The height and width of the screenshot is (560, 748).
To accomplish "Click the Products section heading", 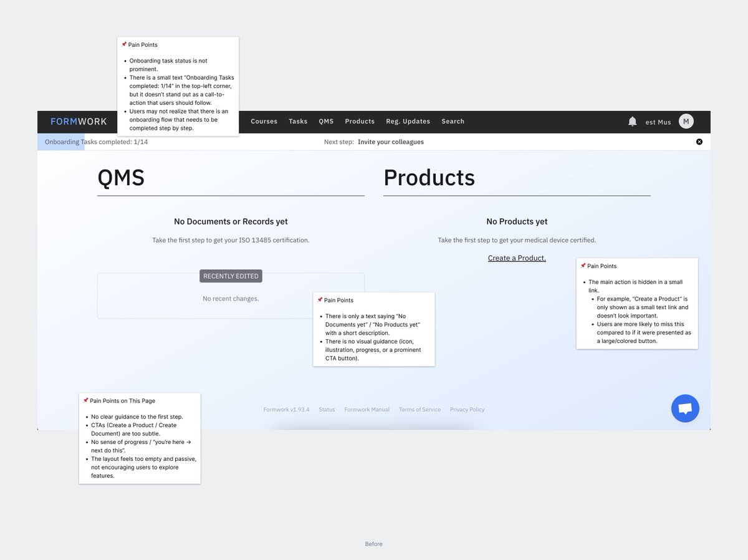I will [x=429, y=178].
